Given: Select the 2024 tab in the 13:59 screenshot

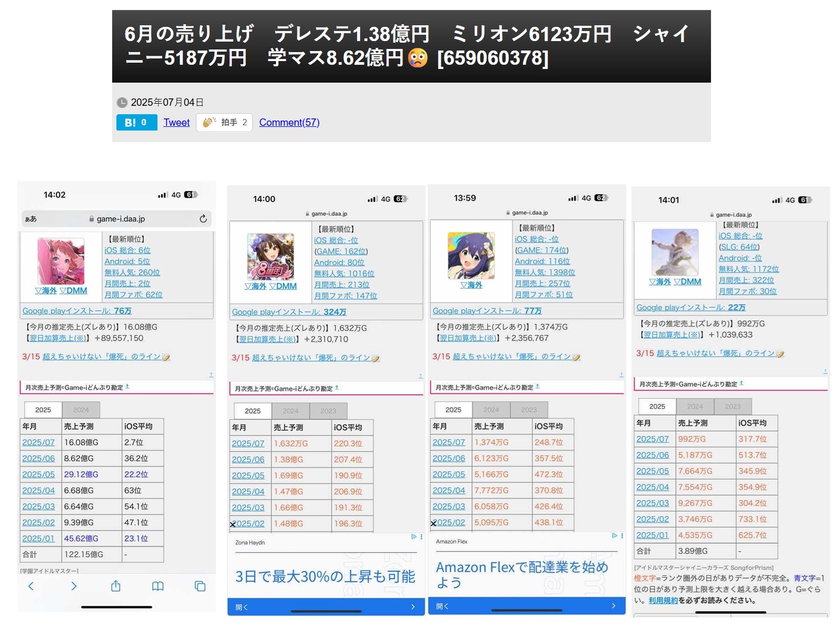Looking at the screenshot, I should [491, 410].
